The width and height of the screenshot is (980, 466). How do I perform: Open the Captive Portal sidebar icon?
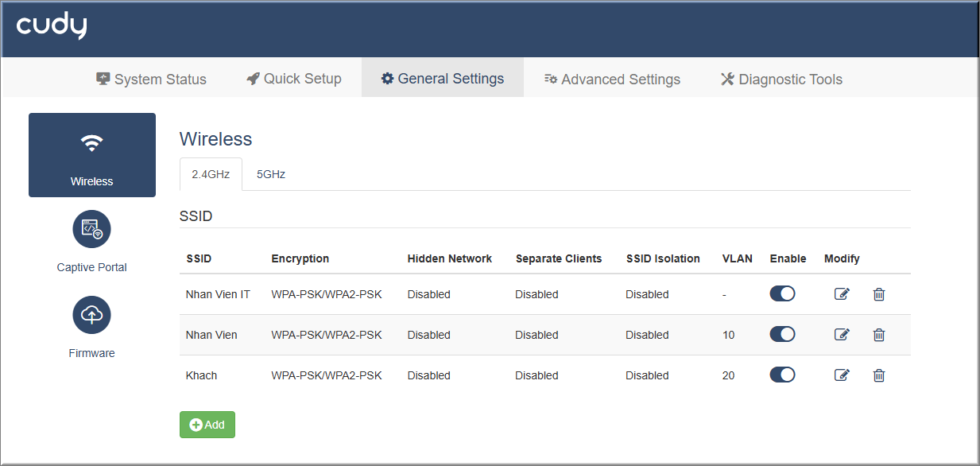tap(92, 230)
